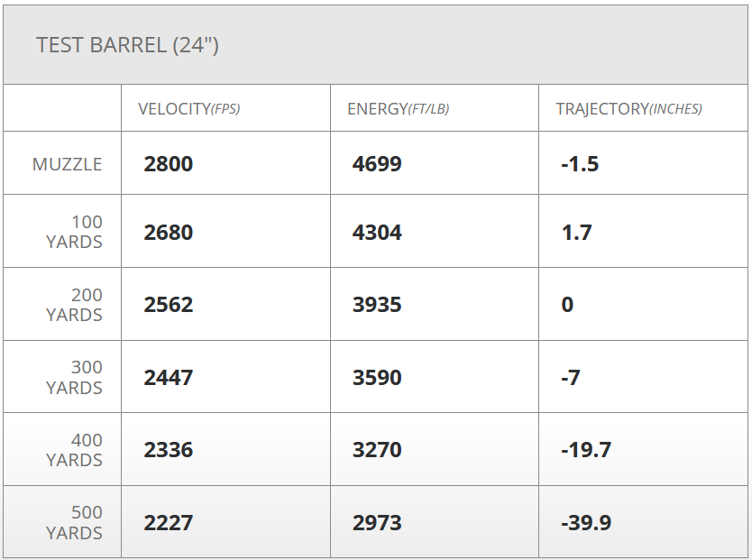Viewport: 752px width, 560px height.
Task: Select trajectory value -39.9 at 500 yards
Action: pos(586,523)
